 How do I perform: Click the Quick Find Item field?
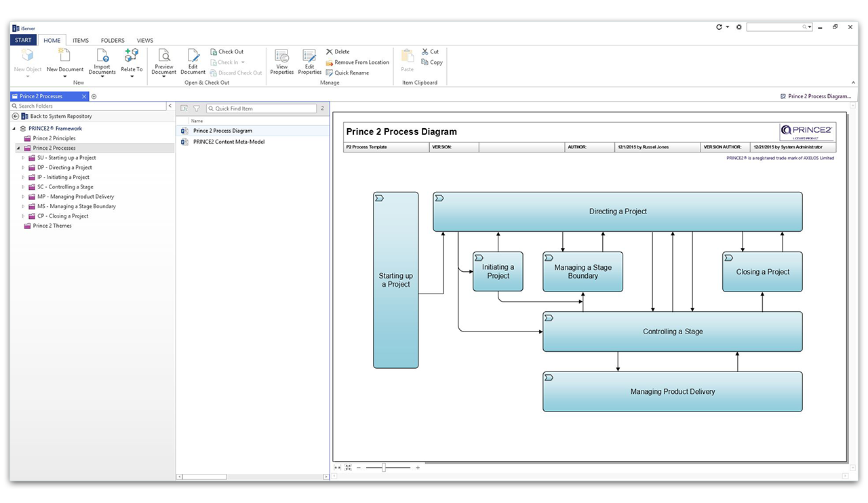tap(261, 108)
